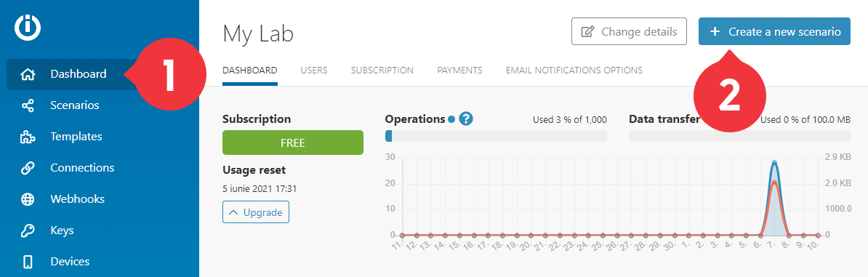Click the 30 value on left axis
The width and height of the screenshot is (868, 277).
point(390,157)
